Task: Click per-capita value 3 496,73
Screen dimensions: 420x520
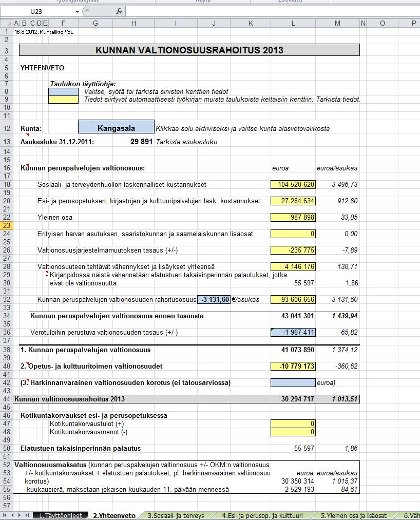Action: coord(345,184)
